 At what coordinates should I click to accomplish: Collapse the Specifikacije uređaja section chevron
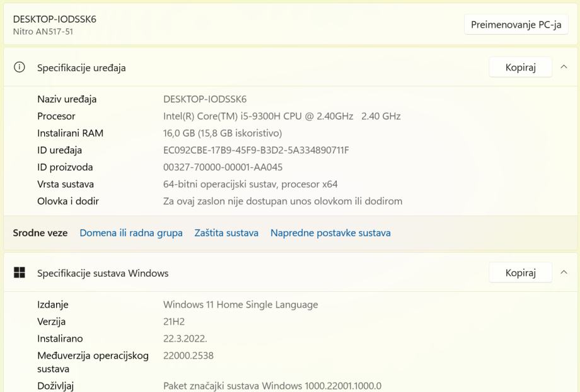[564, 68]
